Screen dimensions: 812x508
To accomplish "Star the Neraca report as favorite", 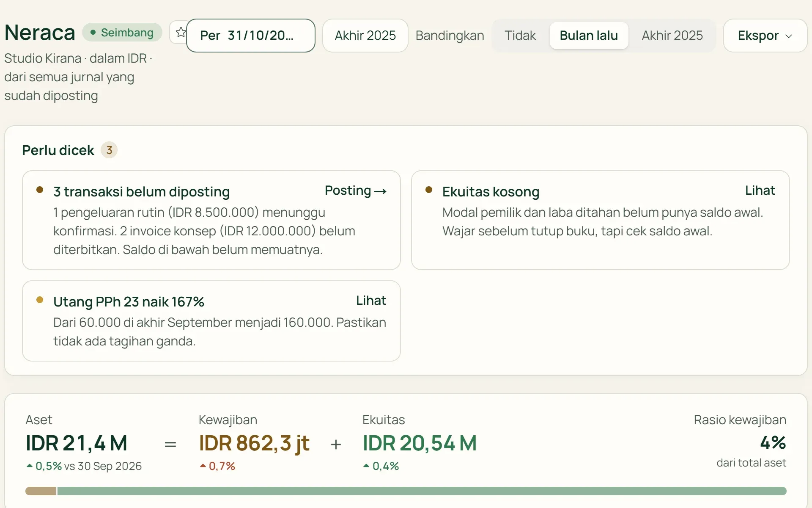I will pyautogui.click(x=179, y=32).
